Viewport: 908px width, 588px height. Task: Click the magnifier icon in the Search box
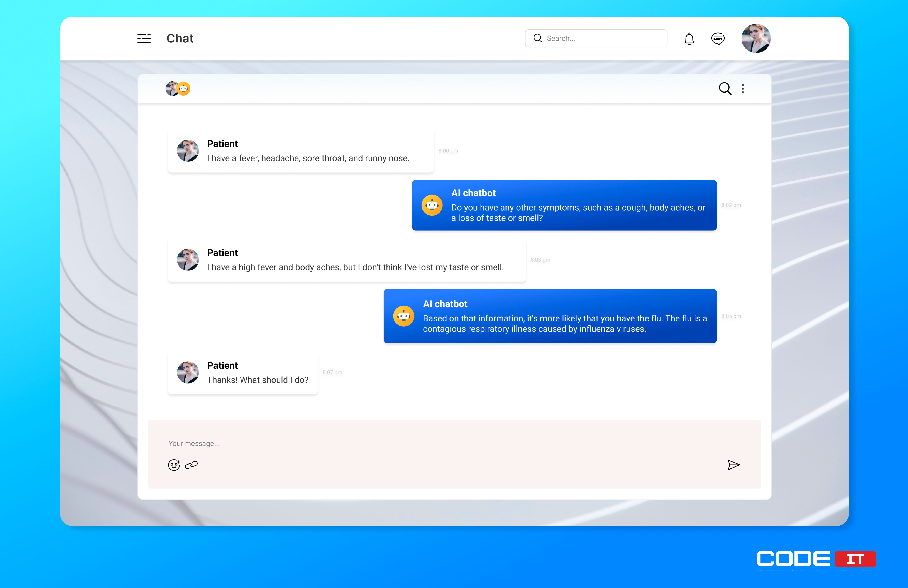[538, 38]
